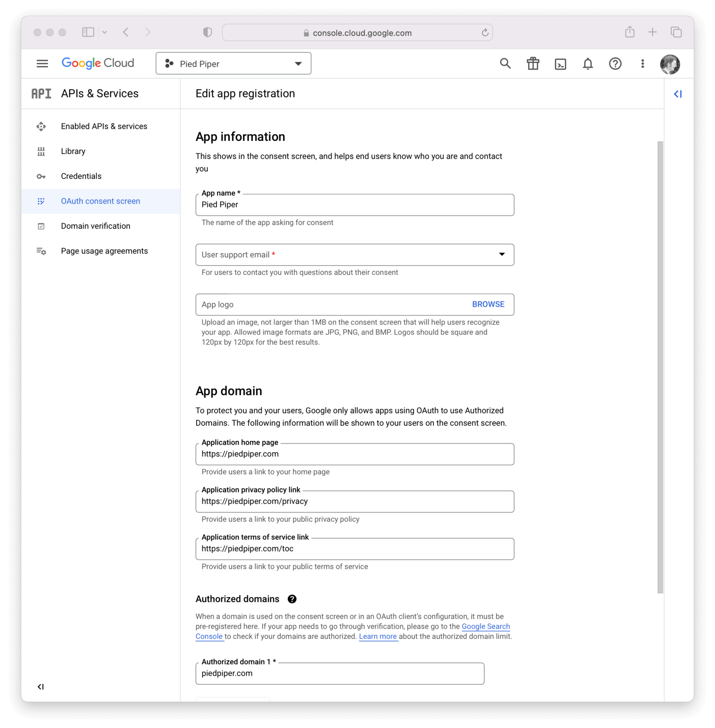
Task: Open the help question mark icon
Action: [615, 63]
